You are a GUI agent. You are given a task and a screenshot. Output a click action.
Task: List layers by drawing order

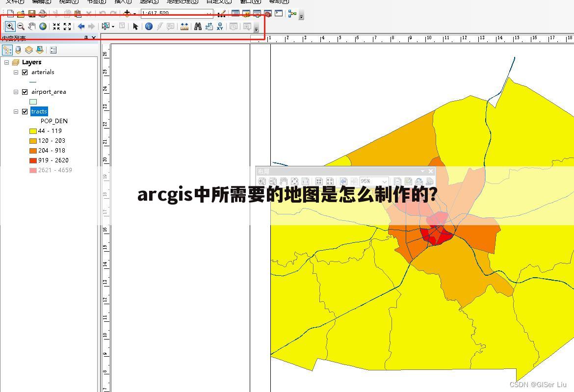coord(7,50)
